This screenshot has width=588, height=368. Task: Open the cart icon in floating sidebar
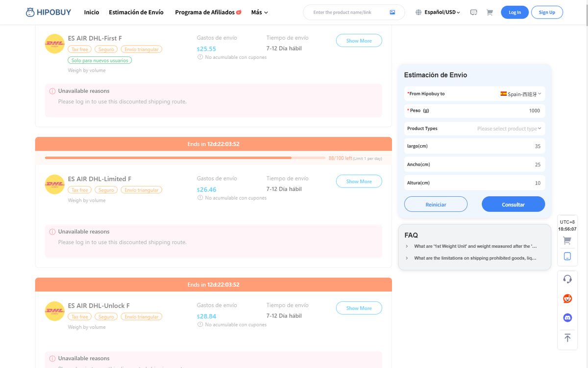click(567, 240)
